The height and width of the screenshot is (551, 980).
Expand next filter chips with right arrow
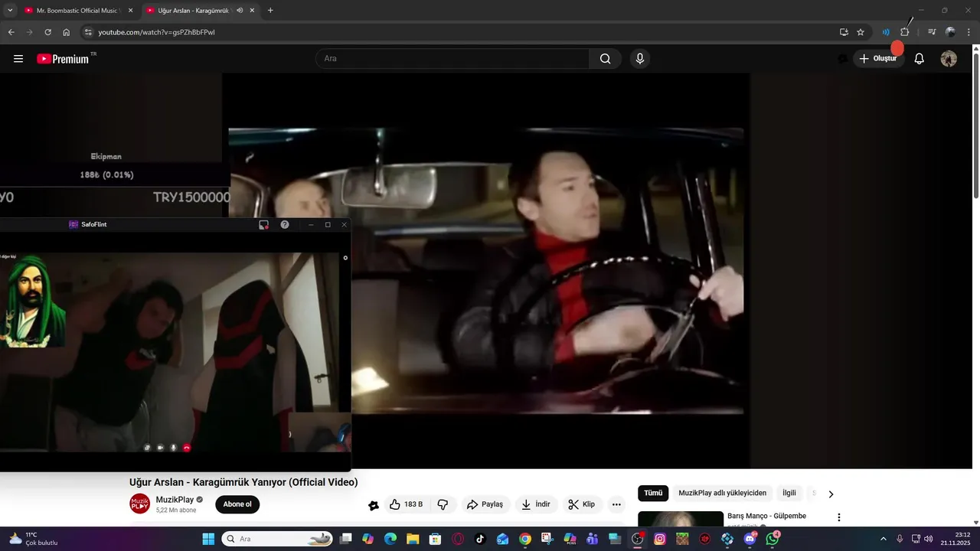click(831, 494)
